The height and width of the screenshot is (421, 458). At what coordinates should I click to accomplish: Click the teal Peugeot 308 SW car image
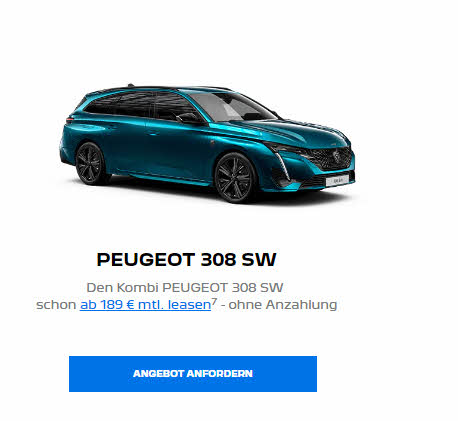(207, 143)
